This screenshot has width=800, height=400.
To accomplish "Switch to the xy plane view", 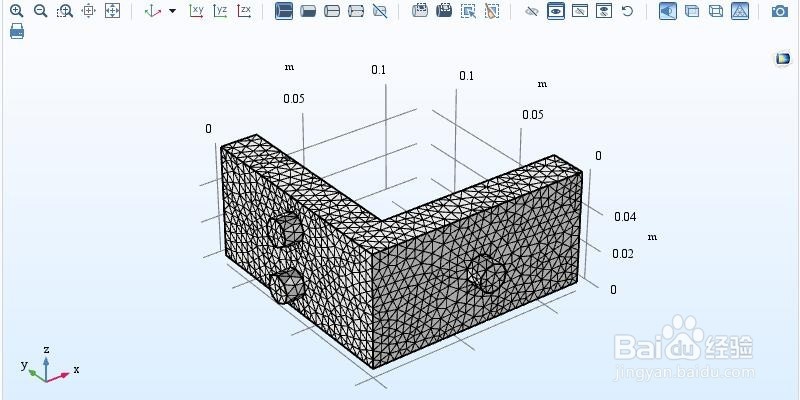I will tap(196, 11).
